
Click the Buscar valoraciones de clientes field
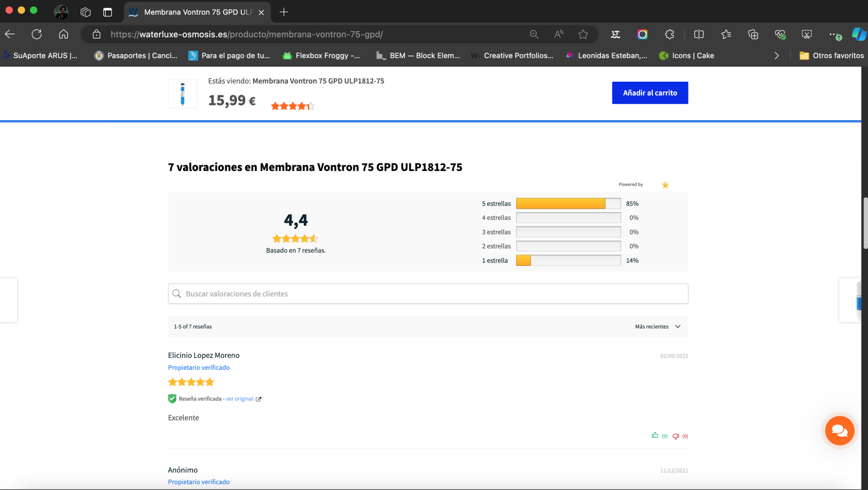(x=428, y=294)
